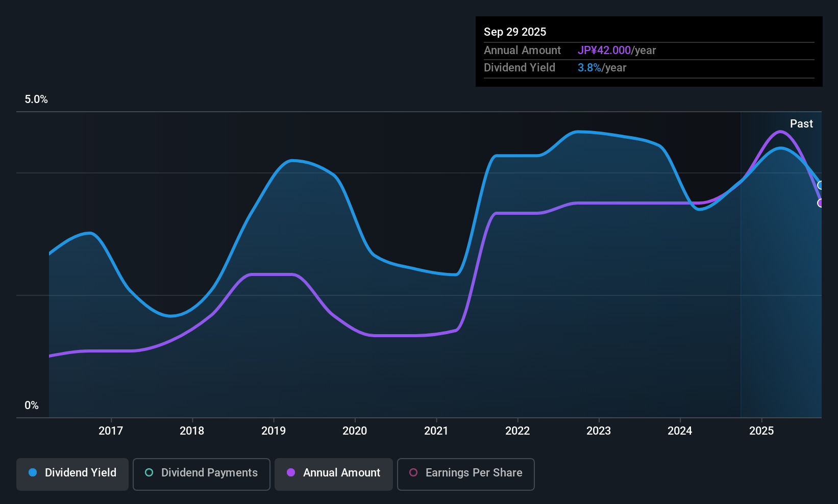This screenshot has height=504, width=838.
Task: Click the peak of the purple 2025 curve
Action: [x=780, y=132]
